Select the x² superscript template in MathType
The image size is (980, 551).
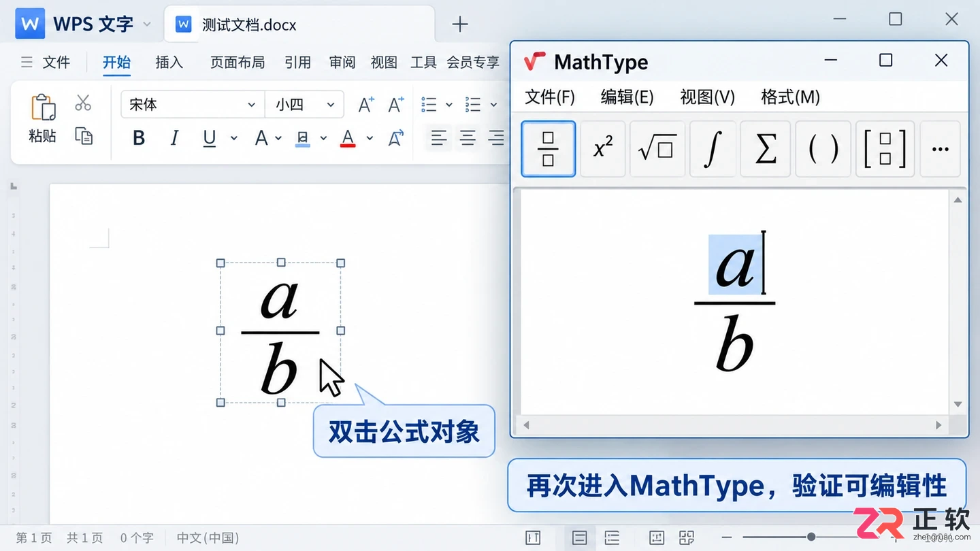tap(603, 149)
